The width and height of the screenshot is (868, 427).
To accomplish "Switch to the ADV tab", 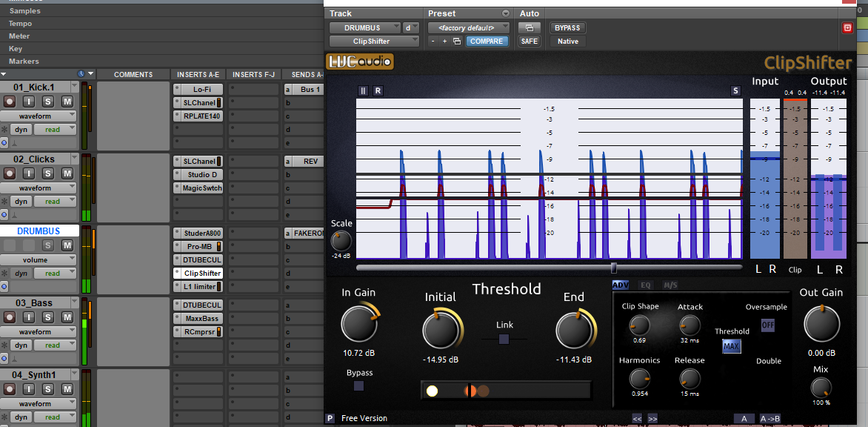I will coord(620,285).
